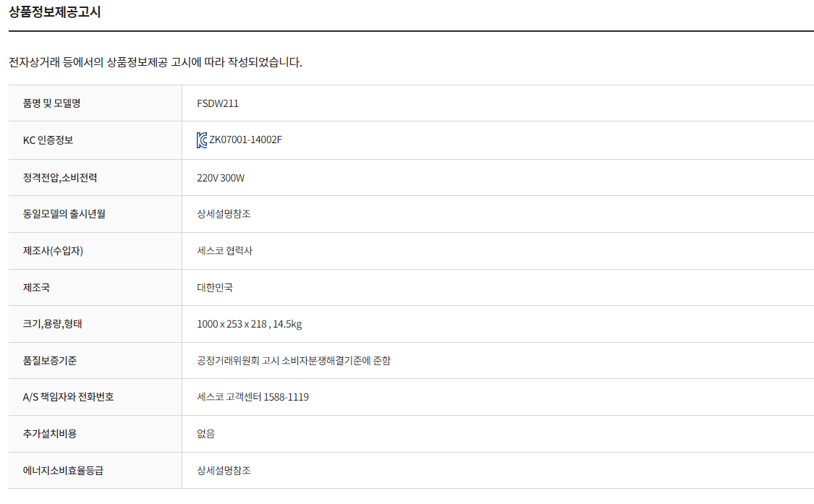Viewport: 814px width, 504px height.
Task: Select the model name FSDW211
Action: [218, 103]
